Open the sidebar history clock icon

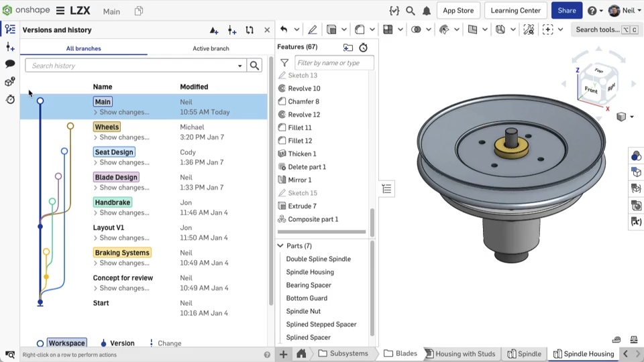tap(10, 99)
